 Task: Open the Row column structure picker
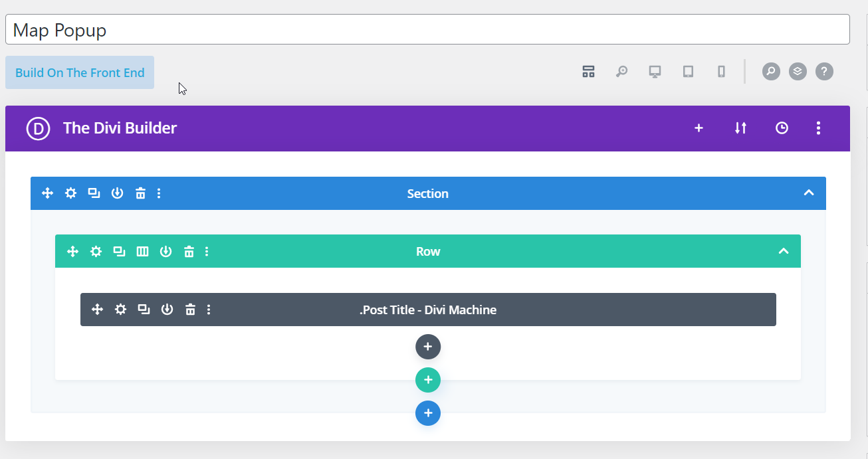(x=142, y=251)
